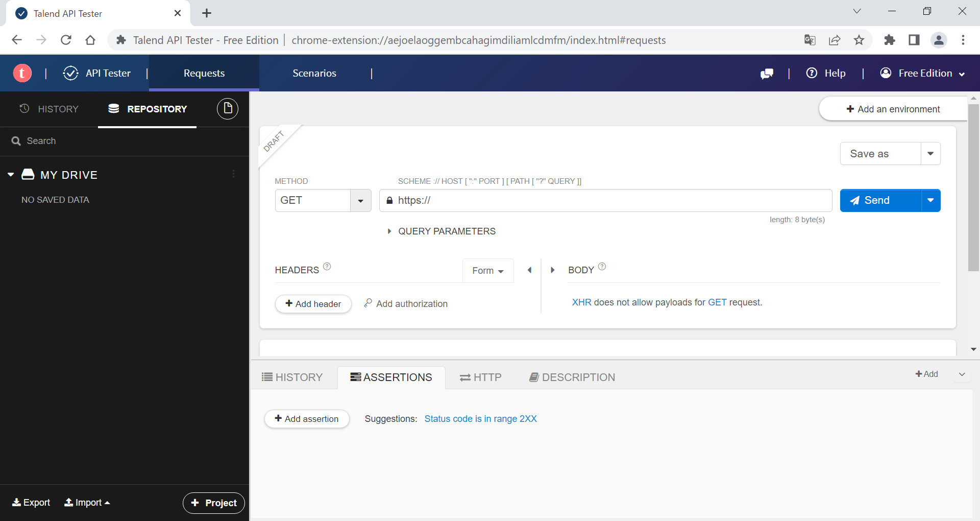Click the My Drive options kebab icon

[234, 174]
